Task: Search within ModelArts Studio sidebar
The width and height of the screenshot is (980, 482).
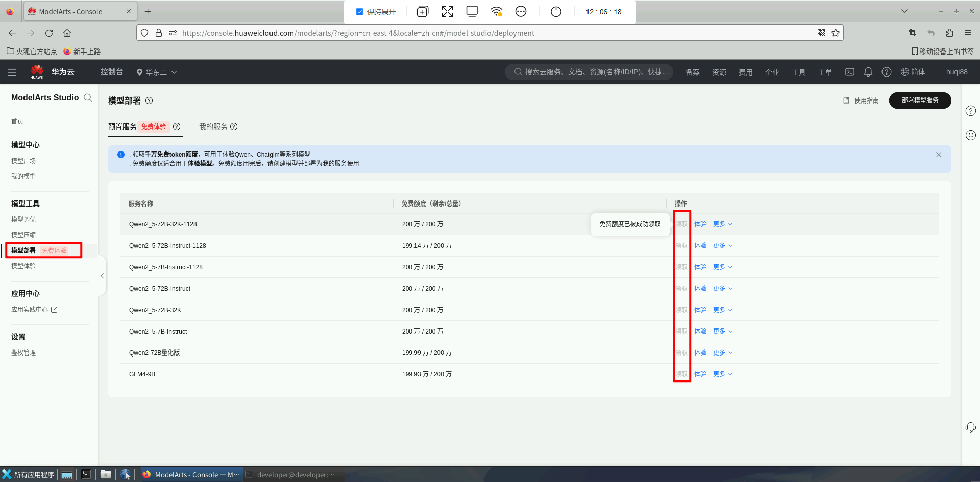Action: tap(88, 97)
